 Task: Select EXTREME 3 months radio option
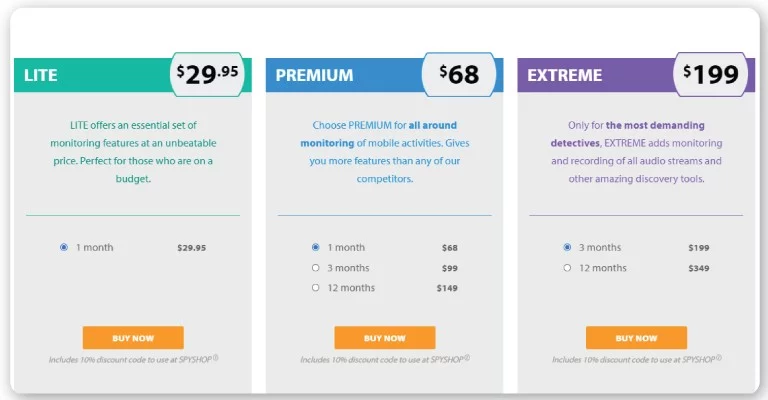[x=567, y=247]
